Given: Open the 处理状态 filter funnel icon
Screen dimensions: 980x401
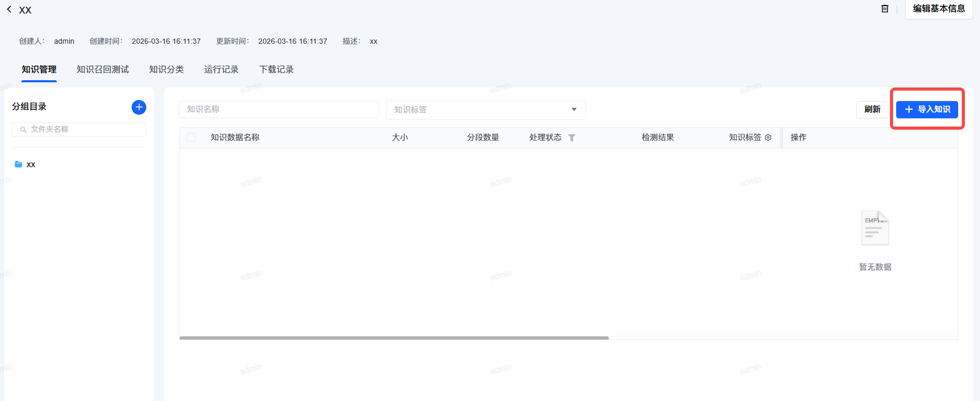Looking at the screenshot, I should pyautogui.click(x=572, y=138).
